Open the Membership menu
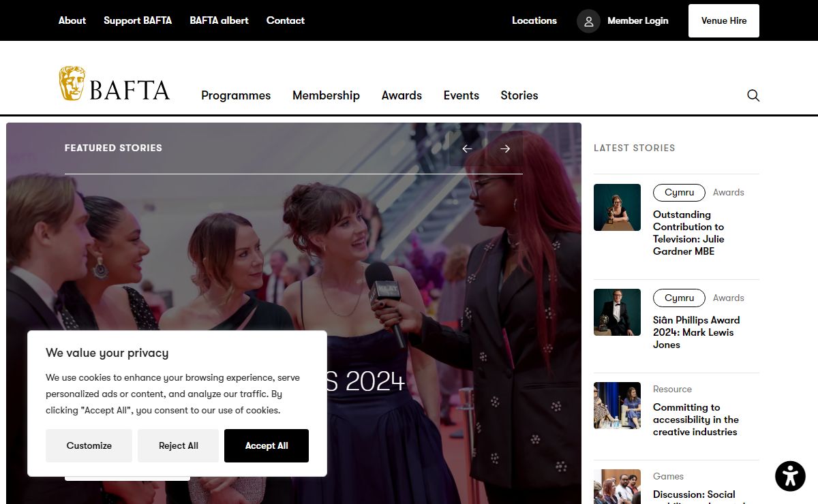 (x=326, y=95)
